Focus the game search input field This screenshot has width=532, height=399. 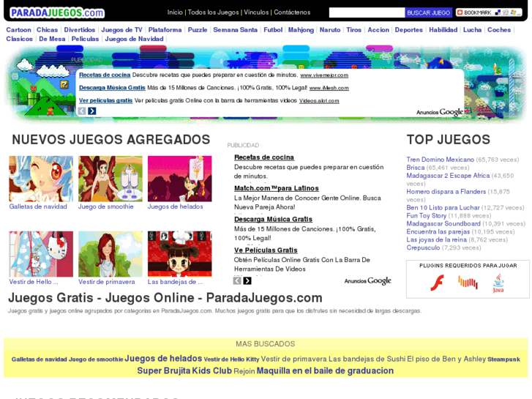click(x=367, y=12)
